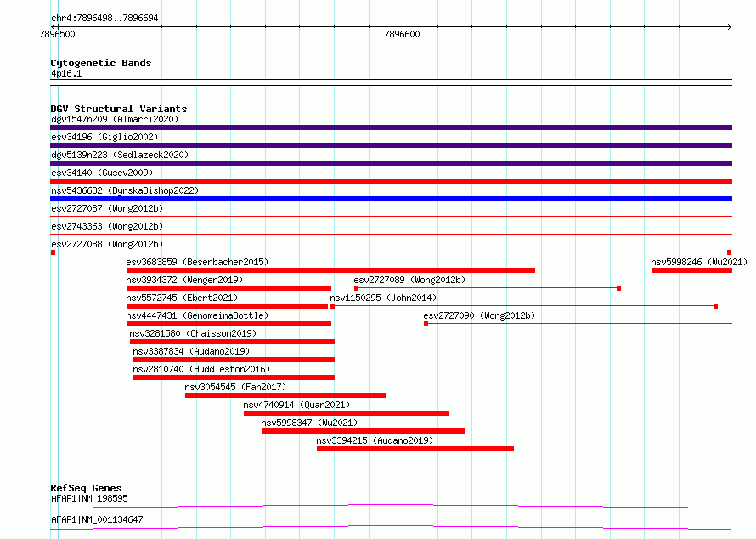The height and width of the screenshot is (539, 756).
Task: Click the dgv5139n223 (Sedlazeck2020) variant label
Action: [x=120, y=155]
